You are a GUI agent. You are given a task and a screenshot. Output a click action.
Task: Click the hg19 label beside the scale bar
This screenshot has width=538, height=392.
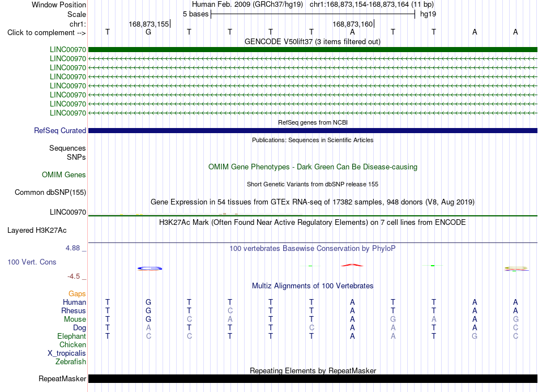[x=428, y=14]
